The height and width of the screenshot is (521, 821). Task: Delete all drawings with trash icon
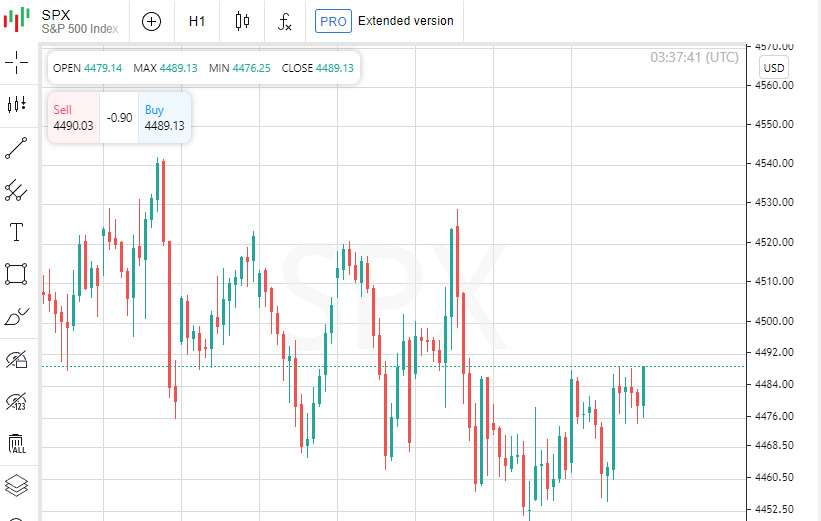pos(17,443)
